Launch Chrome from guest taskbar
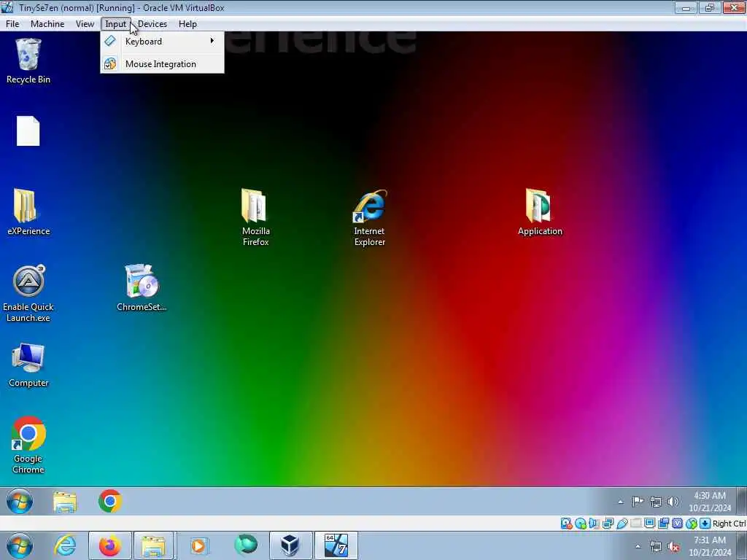Image resolution: width=747 pixels, height=560 pixels. point(110,501)
